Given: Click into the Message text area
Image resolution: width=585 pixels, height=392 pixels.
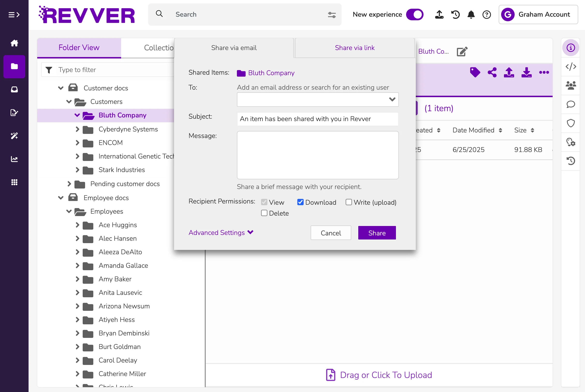Looking at the screenshot, I should click(x=317, y=155).
